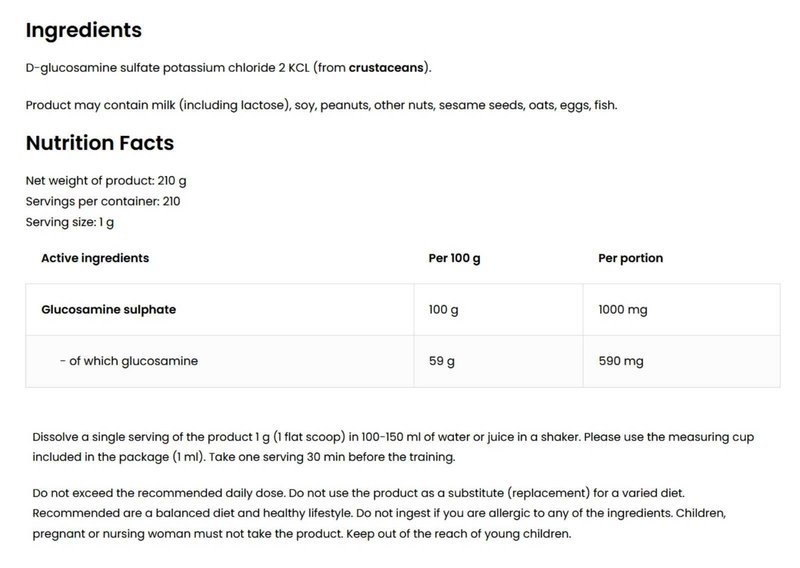Click the bold word crustaceans
Image resolution: width=800 pixels, height=568 pixels.
[389, 67]
